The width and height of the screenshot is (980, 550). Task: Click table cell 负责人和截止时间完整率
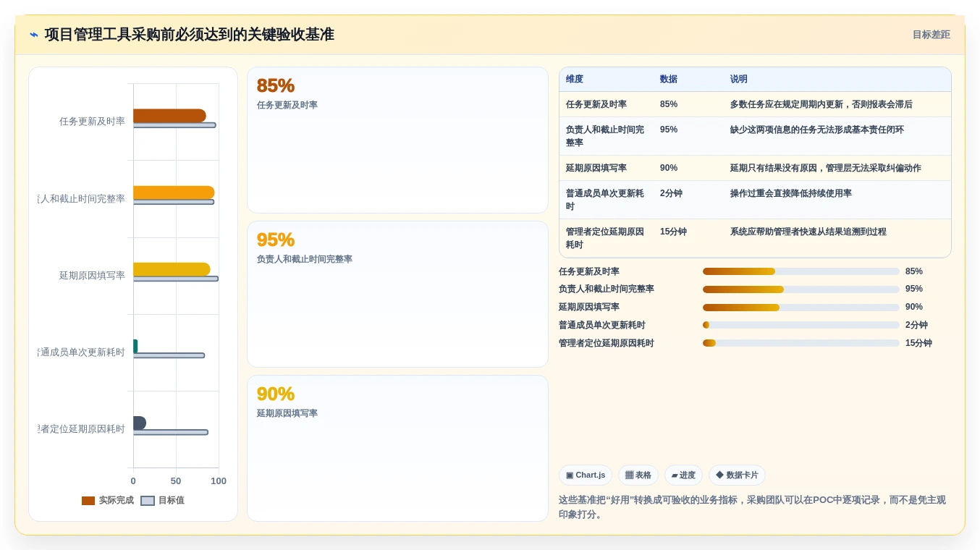(x=605, y=136)
